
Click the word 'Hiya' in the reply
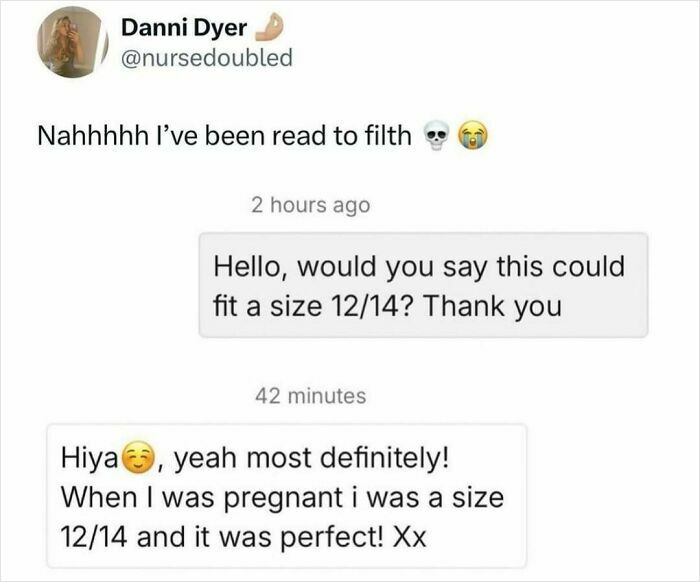[x=90, y=460]
